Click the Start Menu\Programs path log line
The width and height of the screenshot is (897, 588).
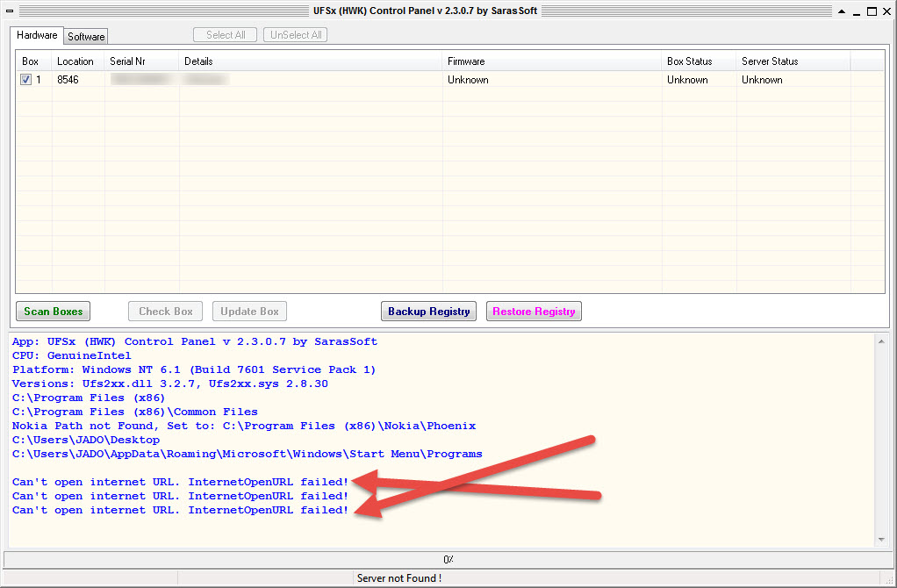pos(248,454)
